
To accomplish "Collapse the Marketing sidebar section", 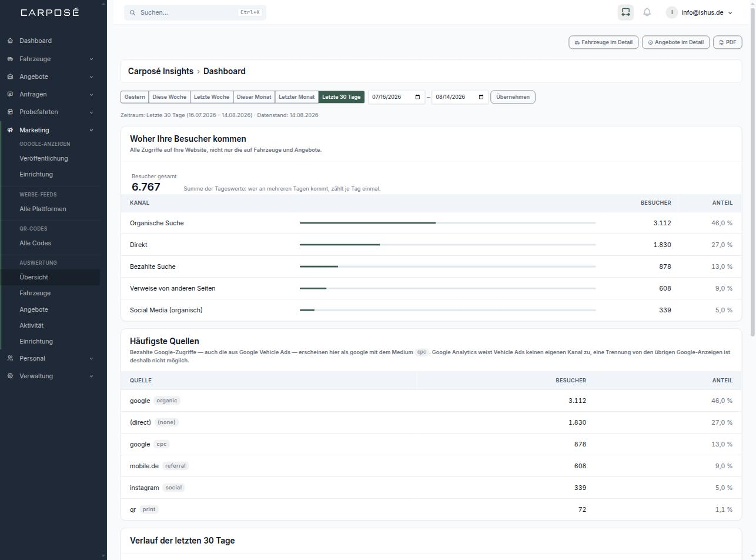I will tap(50, 130).
